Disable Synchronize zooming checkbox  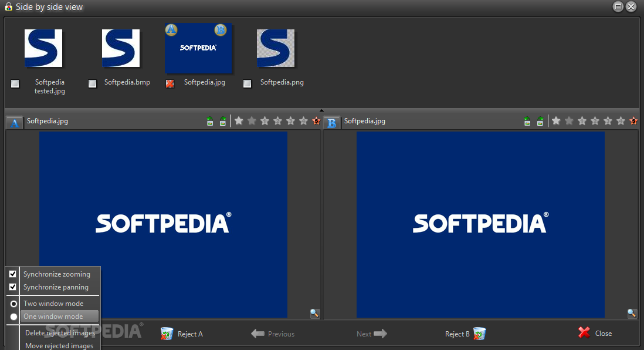point(13,274)
